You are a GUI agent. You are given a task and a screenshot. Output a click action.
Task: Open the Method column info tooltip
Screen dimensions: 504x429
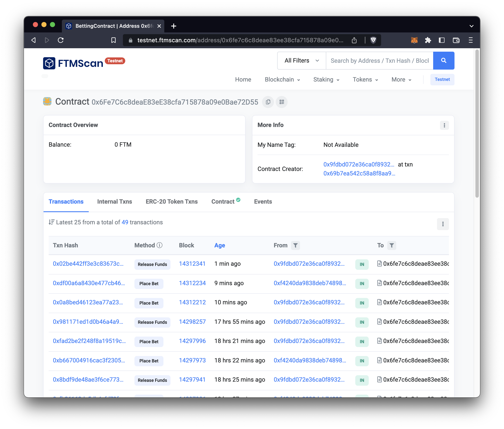point(159,245)
